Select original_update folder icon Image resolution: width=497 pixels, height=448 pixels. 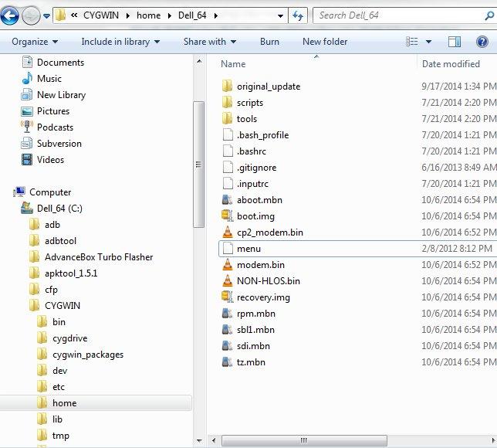[x=227, y=86]
